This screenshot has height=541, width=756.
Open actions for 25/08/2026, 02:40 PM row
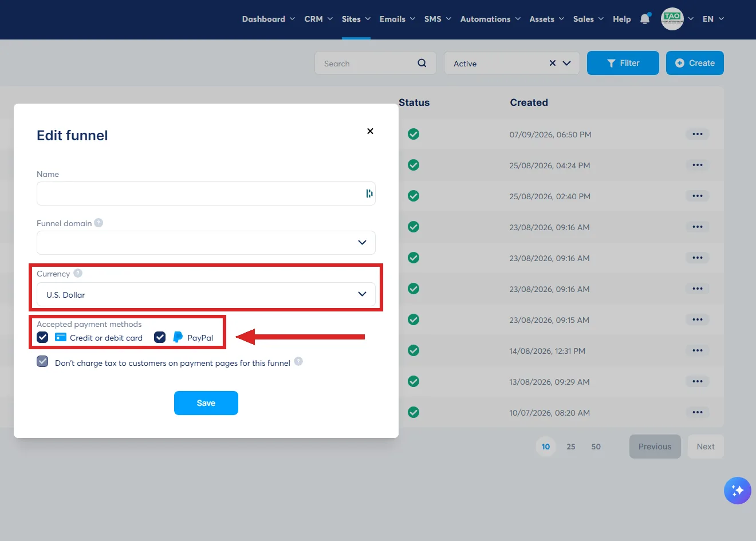coord(698,196)
